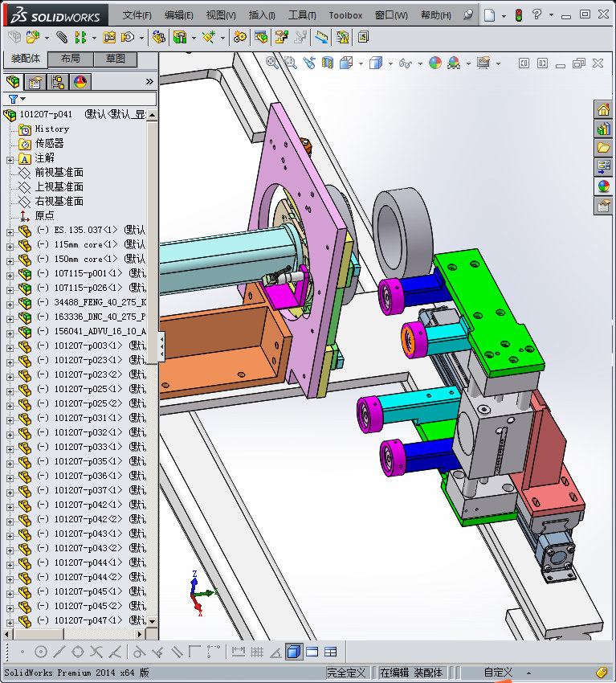Open the Custom Properties task pane
Image resolution: width=616 pixels, height=683 pixels.
(603, 205)
